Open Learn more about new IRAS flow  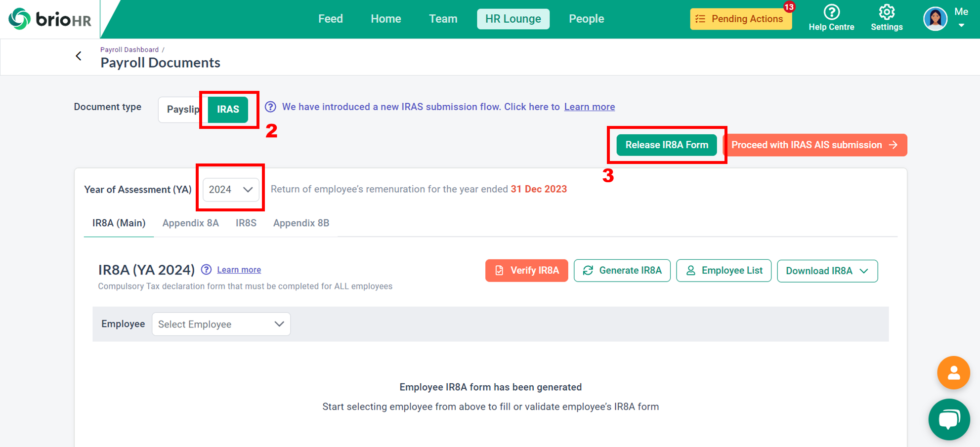point(590,107)
